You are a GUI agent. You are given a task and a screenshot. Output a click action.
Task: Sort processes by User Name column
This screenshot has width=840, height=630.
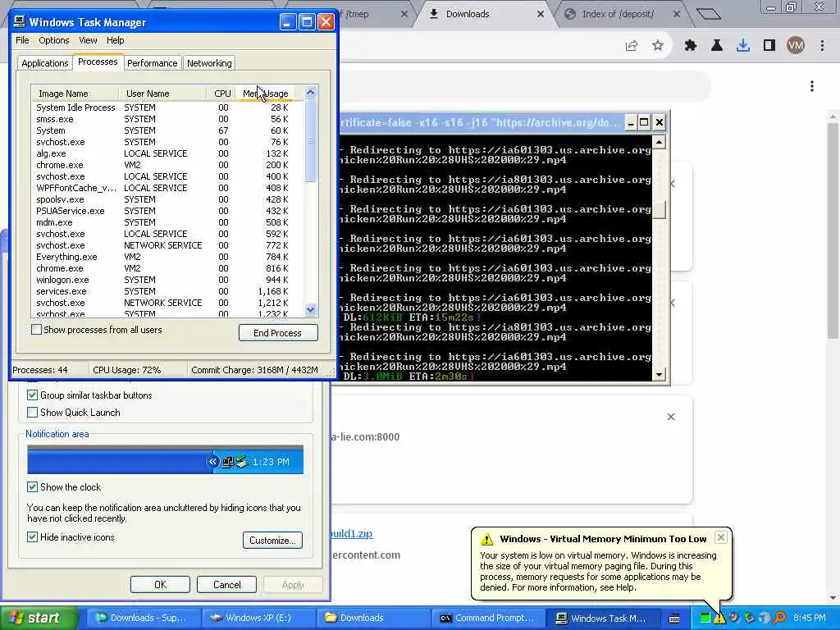click(x=162, y=94)
